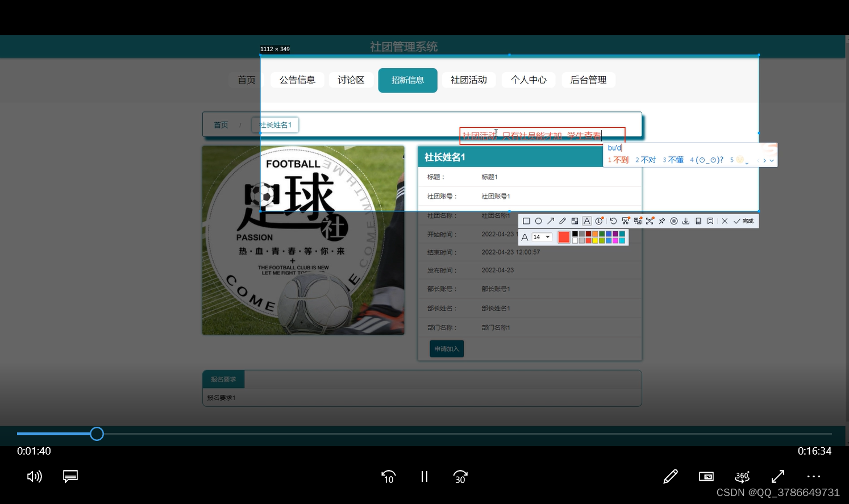Screen dimensions: 849x504
Task: Click the 完成 finish button
Action: pos(743,221)
